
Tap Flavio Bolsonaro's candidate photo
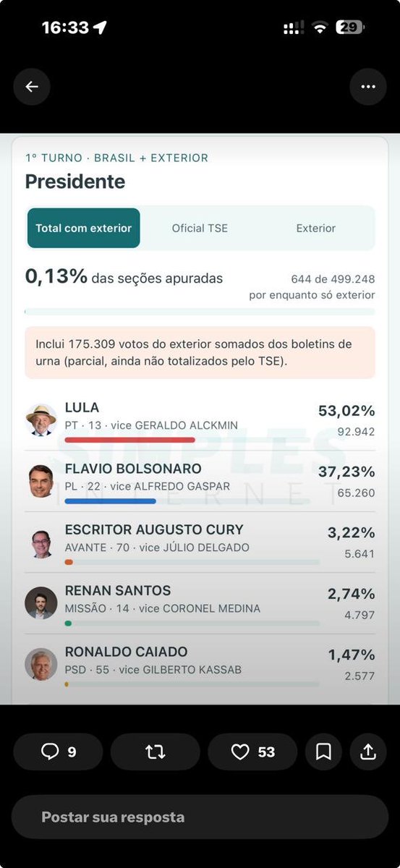point(41,482)
